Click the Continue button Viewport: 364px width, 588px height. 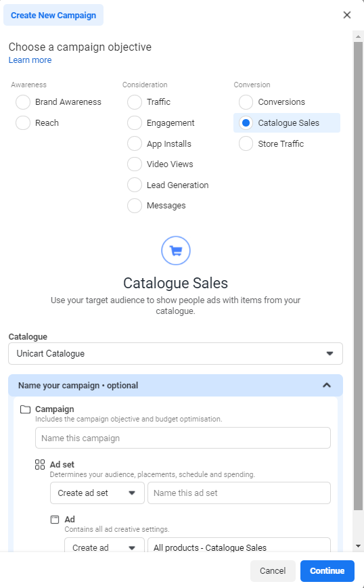point(327,571)
